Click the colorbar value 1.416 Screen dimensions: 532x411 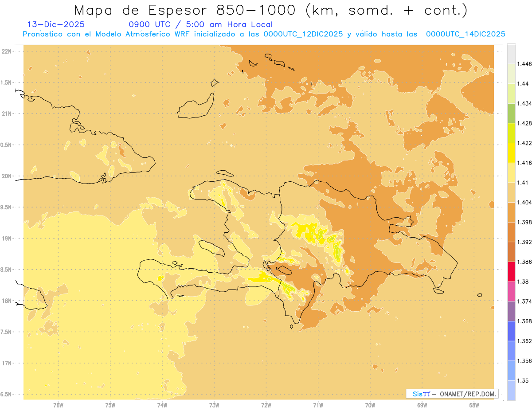pos(525,163)
